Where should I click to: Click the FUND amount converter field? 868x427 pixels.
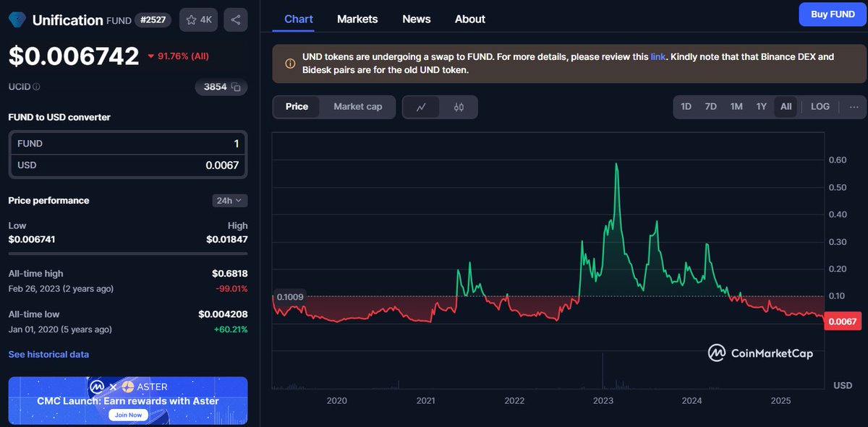tap(128, 144)
